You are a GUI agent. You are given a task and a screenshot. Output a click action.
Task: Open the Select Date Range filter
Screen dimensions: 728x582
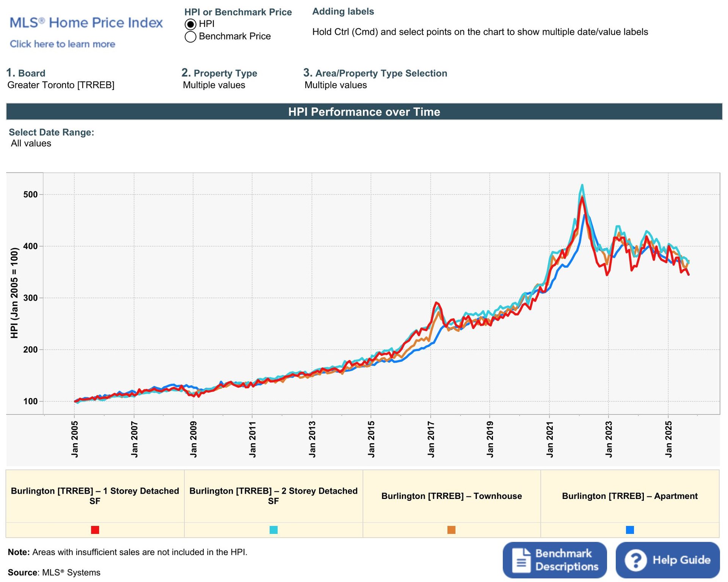click(x=31, y=143)
